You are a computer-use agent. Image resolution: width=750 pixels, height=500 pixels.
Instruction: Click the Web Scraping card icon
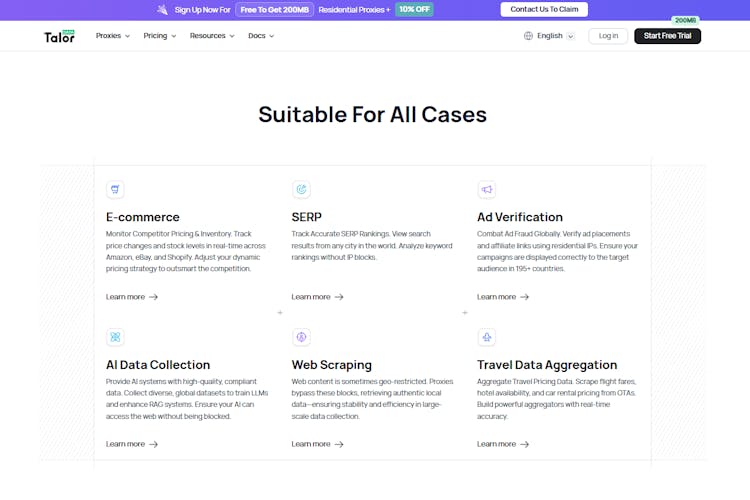tap(301, 337)
